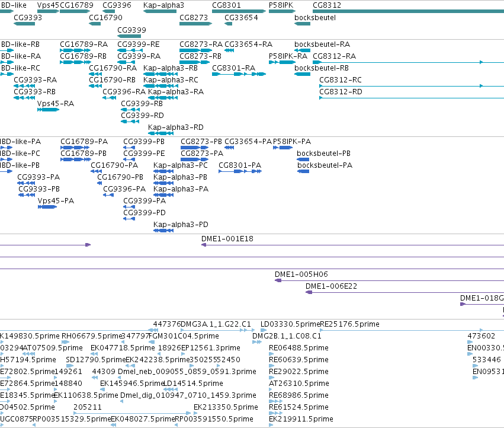
Task: Click transcript CG8301-RA
Action: [234, 68]
